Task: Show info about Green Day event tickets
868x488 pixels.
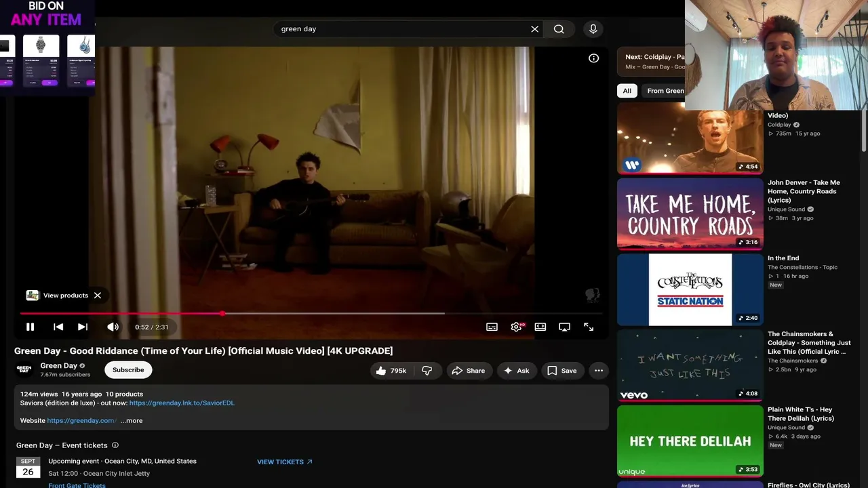Action: point(115,445)
